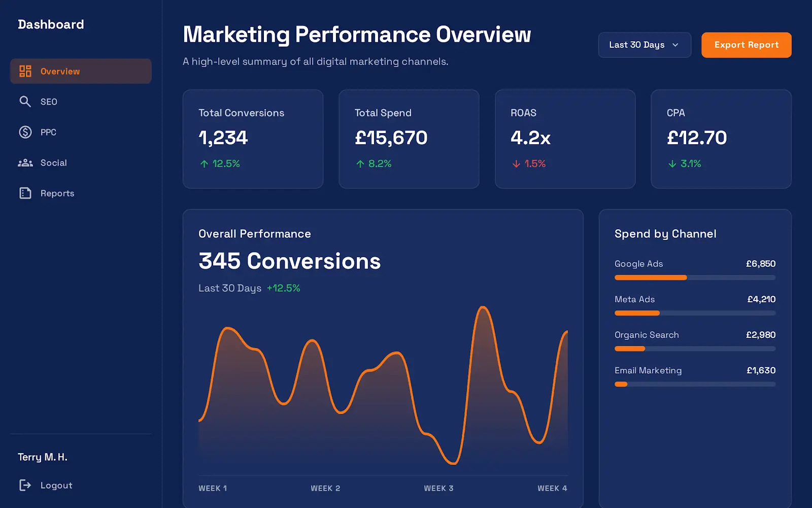Click the Social people group icon
Screen dimensions: 812x508
click(25, 163)
